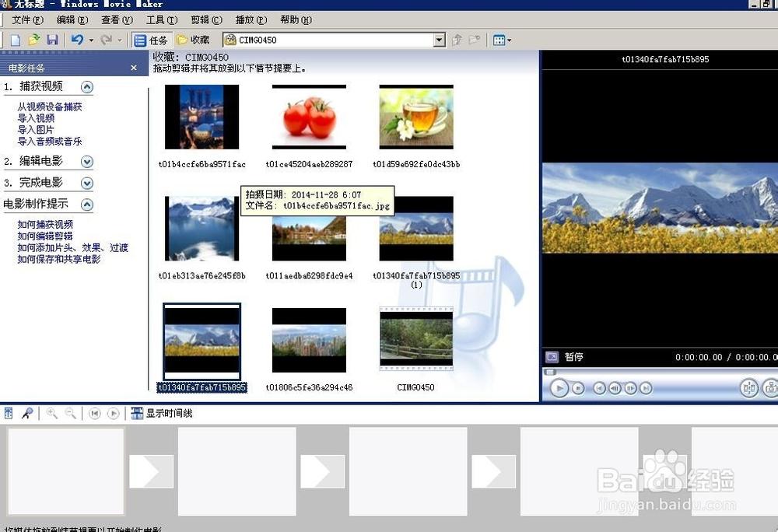Click the audio levels icon in storyboard toolbar
Viewport: 778px width, 532px height.
click(x=9, y=413)
